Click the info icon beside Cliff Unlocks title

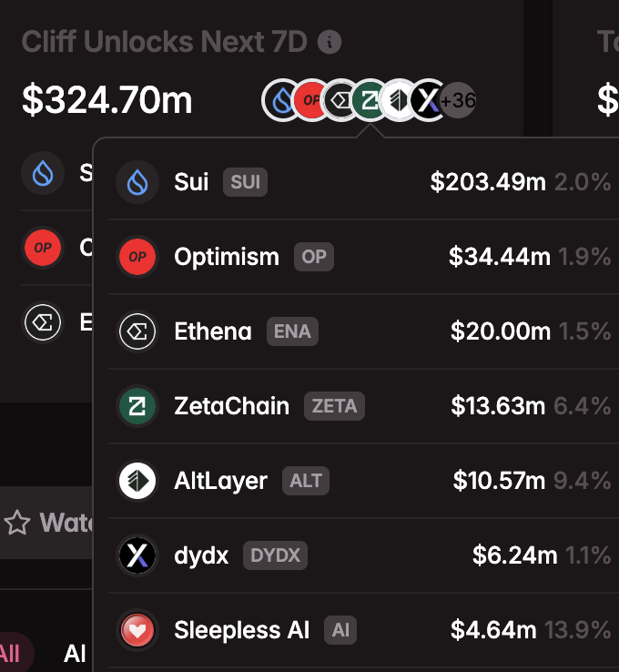click(331, 42)
